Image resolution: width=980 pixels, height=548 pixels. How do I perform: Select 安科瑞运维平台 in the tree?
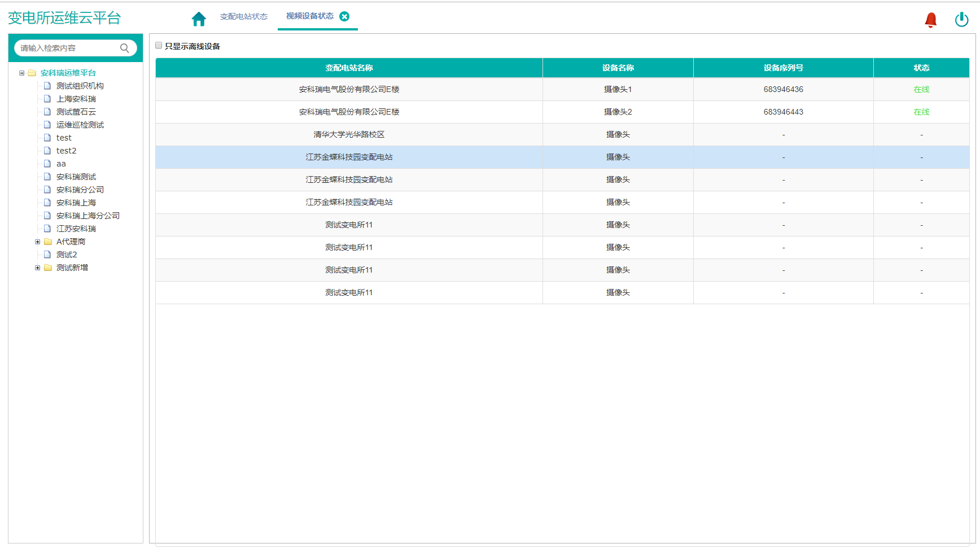(x=68, y=73)
